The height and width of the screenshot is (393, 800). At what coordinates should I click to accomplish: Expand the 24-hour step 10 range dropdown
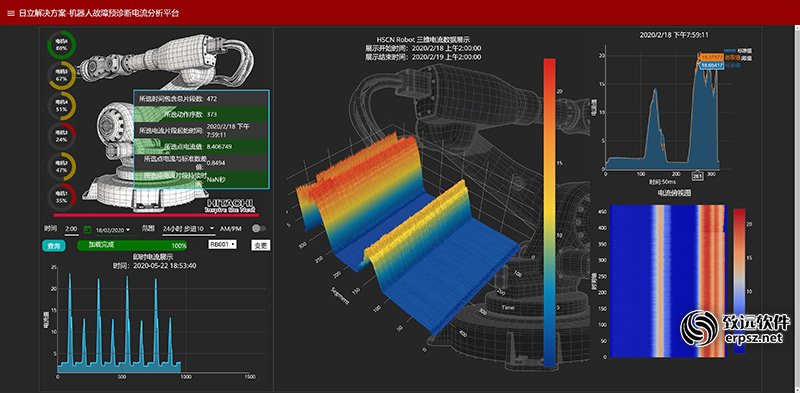(186, 229)
